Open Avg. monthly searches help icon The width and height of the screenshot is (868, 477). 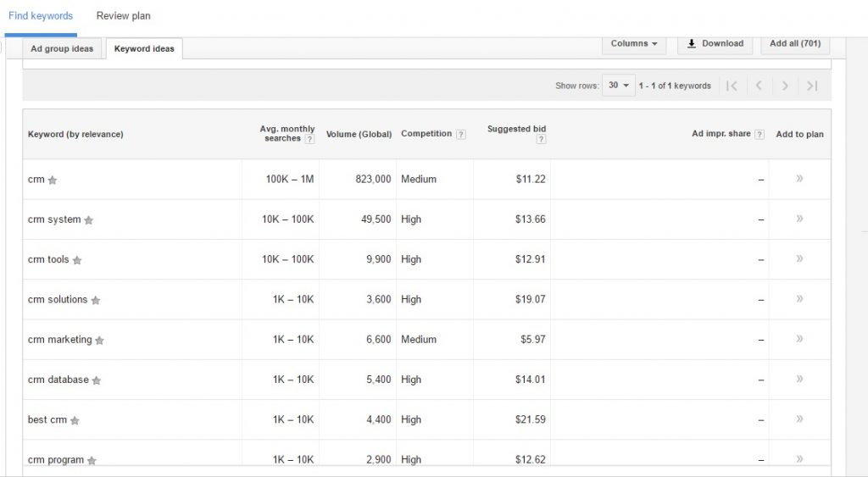tap(310, 139)
